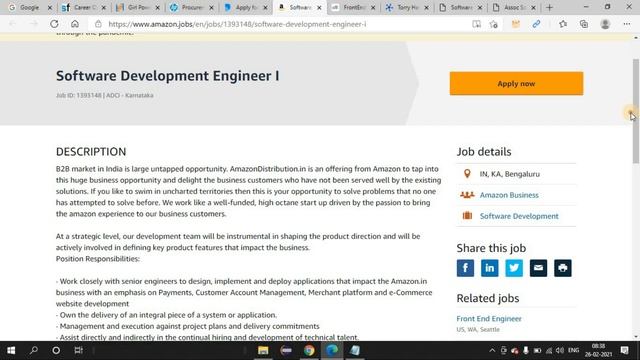Open the Windows Start menu
Viewport: 640px width, 360px height.
[11, 350]
